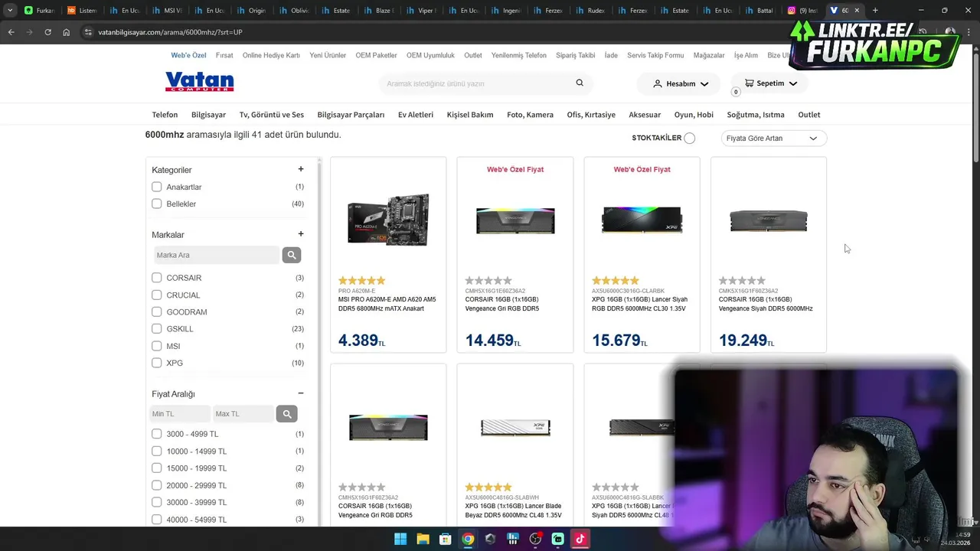Click XPG Lancer Blade Beyaz RAM image
980x551 pixels.
515,427
